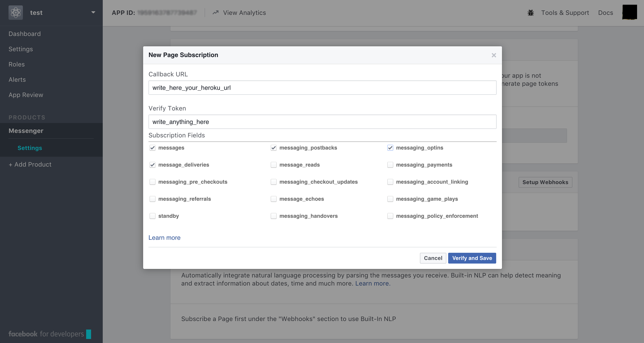Enable messaging_checkout_updates checkbox

[274, 182]
